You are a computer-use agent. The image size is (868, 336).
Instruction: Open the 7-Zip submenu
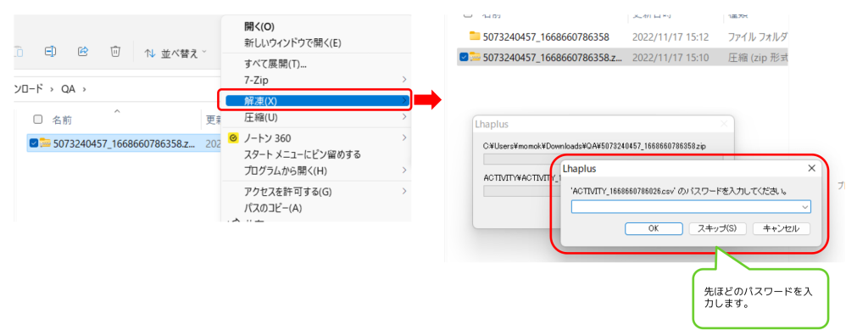317,81
